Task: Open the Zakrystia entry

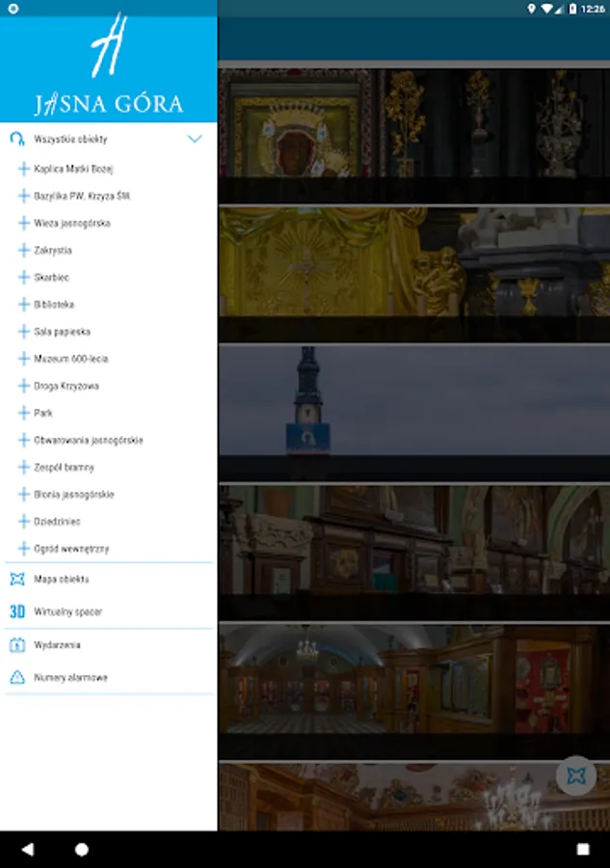Action: pos(53,250)
